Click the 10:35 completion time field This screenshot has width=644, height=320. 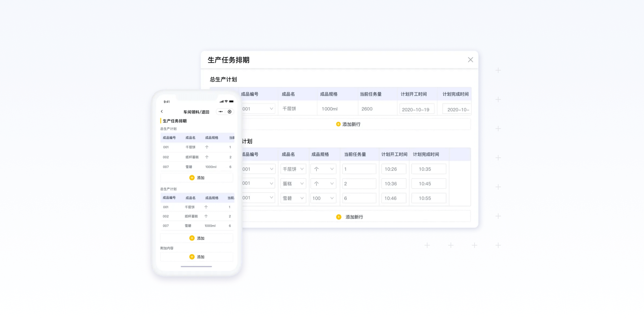pos(429,169)
